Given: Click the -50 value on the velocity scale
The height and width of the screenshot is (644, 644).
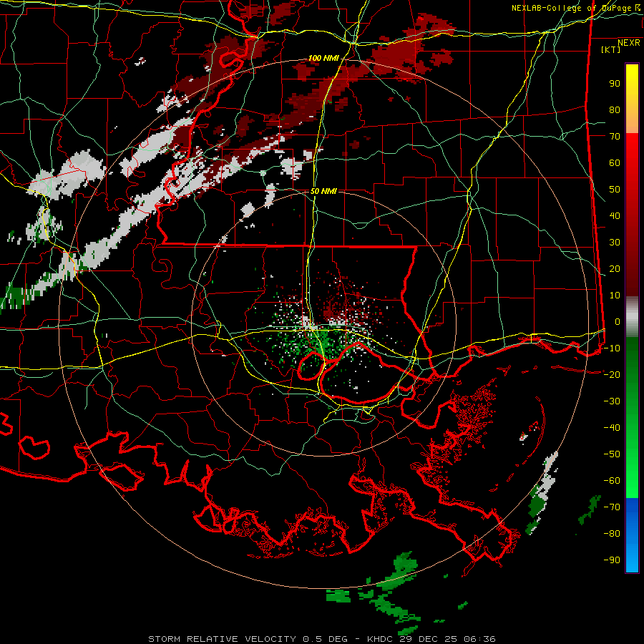Looking at the screenshot, I should point(612,454).
